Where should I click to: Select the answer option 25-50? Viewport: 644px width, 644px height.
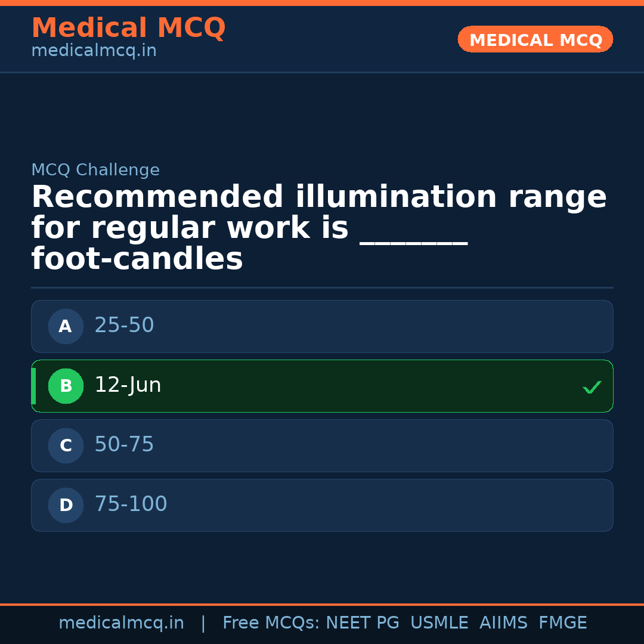[322, 326]
